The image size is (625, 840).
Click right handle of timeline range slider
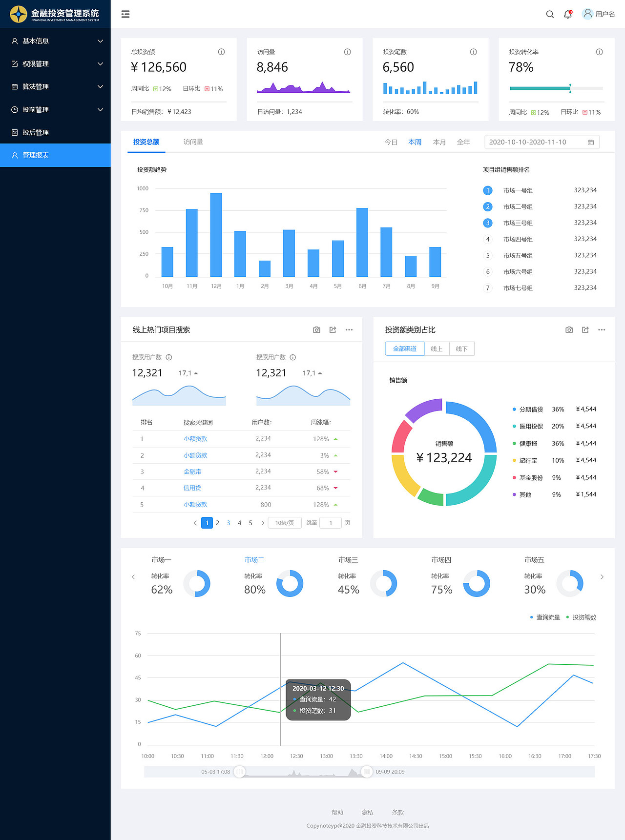(366, 772)
